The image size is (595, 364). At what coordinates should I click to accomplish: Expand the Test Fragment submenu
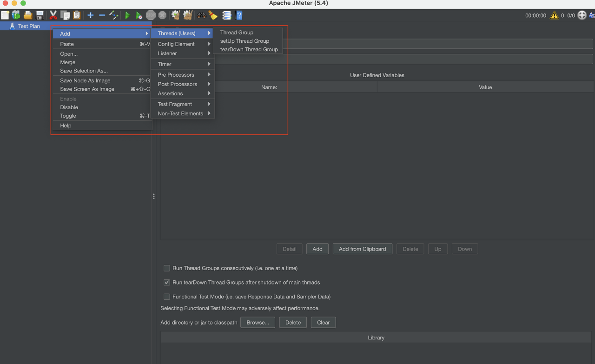point(183,104)
